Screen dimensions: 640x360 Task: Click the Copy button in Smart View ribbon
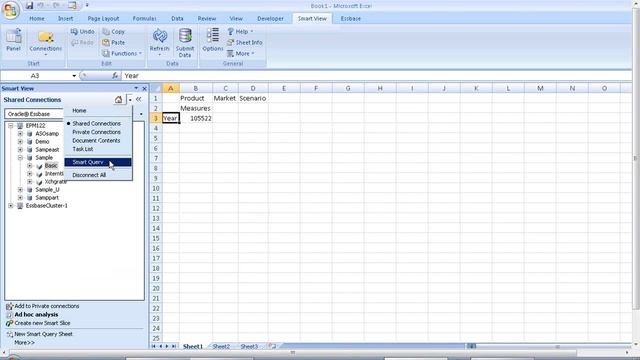(x=114, y=31)
